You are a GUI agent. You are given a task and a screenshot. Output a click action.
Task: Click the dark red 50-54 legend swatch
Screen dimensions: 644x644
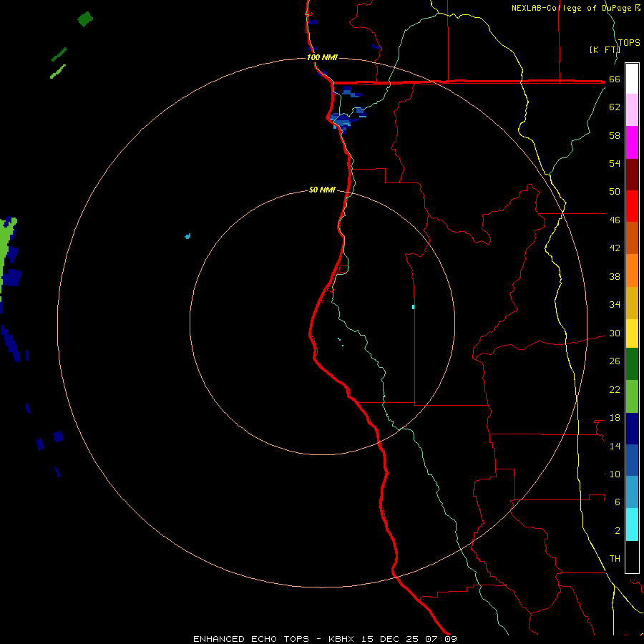click(x=632, y=174)
